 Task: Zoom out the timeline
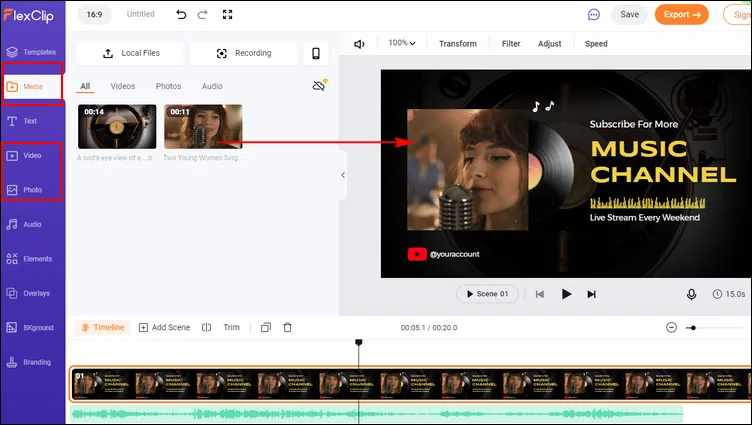click(x=671, y=328)
